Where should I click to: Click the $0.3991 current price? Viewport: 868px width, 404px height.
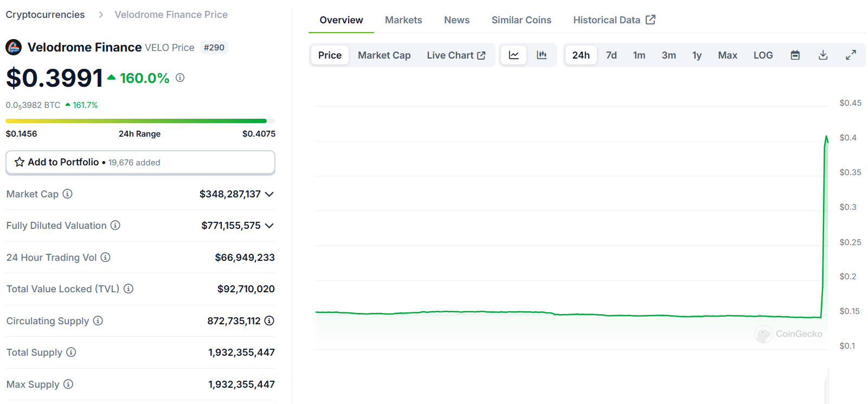click(54, 78)
